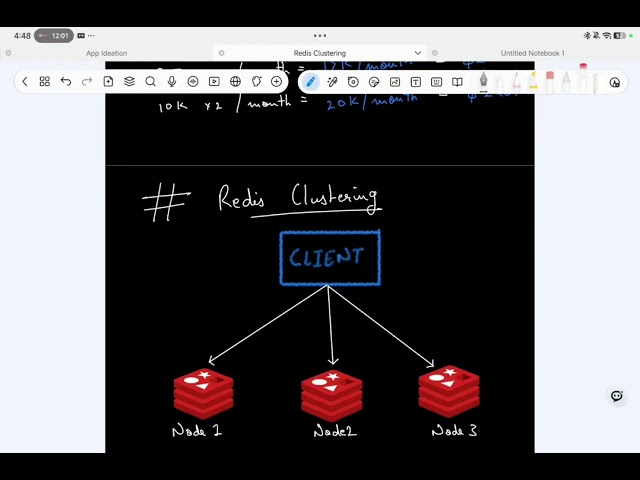Tap the 4:48 clock in status bar
Image resolution: width=640 pixels, height=480 pixels.
click(x=22, y=36)
